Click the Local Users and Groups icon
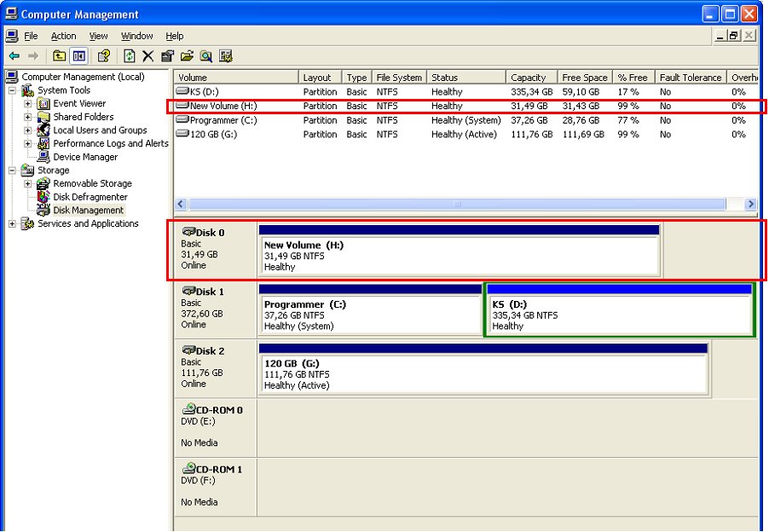The height and width of the screenshot is (532, 769). (x=43, y=130)
